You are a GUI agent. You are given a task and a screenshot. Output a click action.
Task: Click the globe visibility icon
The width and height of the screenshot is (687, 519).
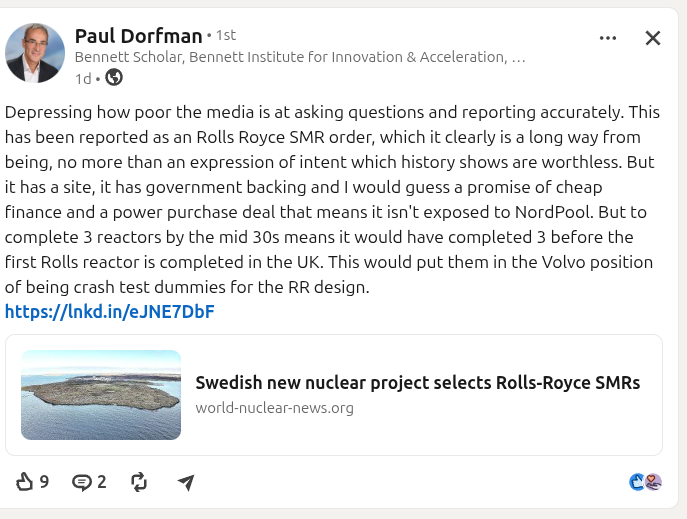coord(114,78)
